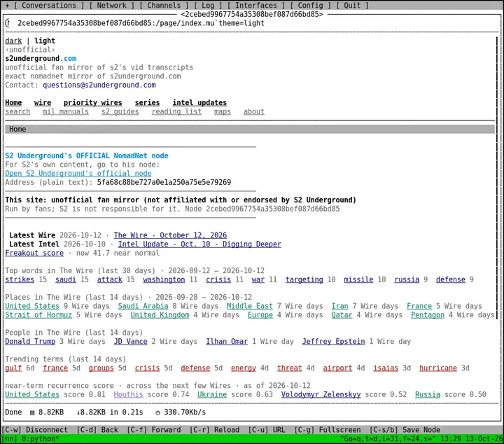Screen dimensions: 504x444
Task: Open the Freakout score link
Action: [34, 253]
